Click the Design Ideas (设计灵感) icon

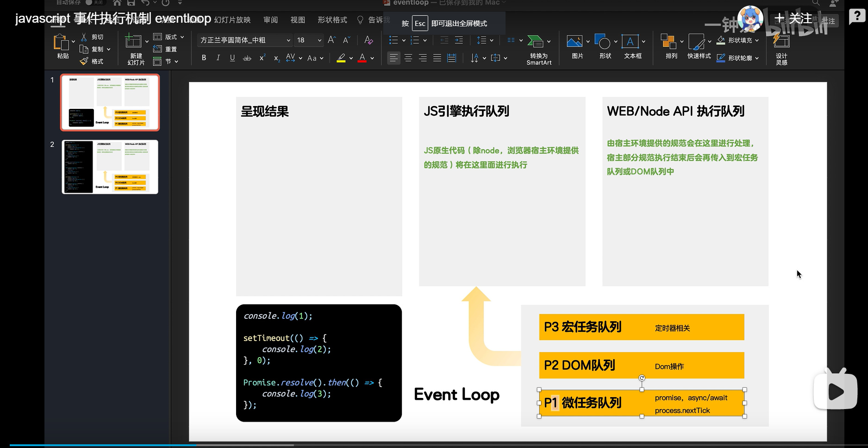[781, 41]
